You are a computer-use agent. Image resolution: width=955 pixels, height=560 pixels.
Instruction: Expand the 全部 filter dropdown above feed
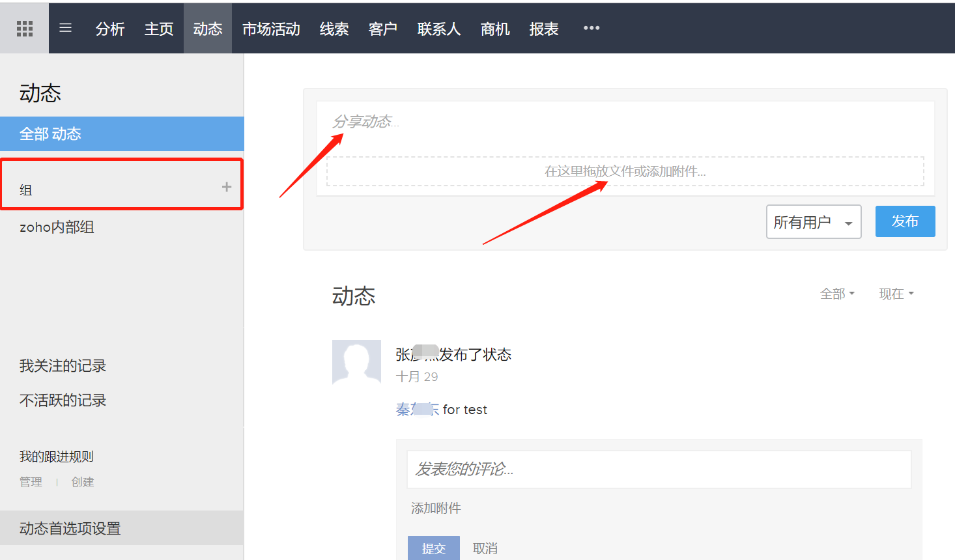coord(837,294)
